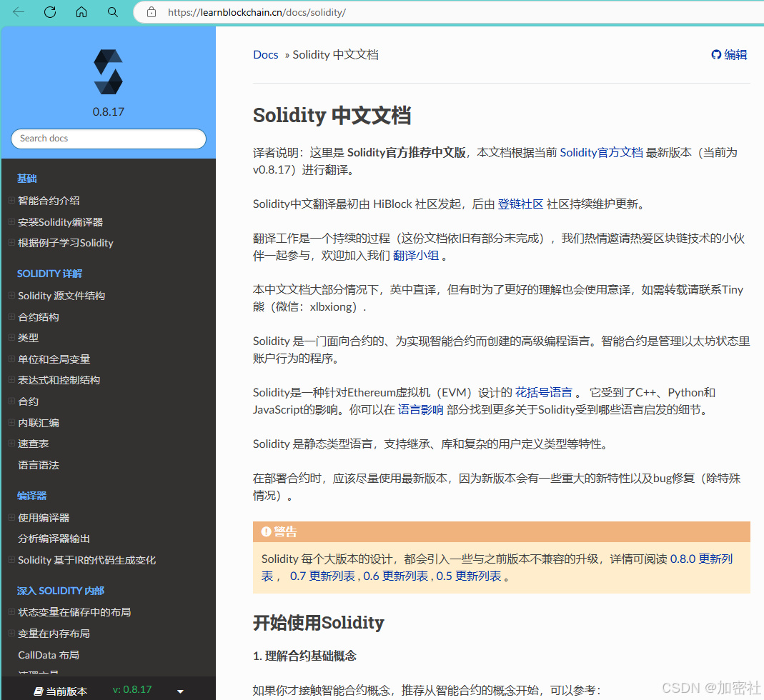This screenshot has width=764, height=700.
Task: Expand 表达式和控制结构 sidebar entry
Action: (11, 380)
